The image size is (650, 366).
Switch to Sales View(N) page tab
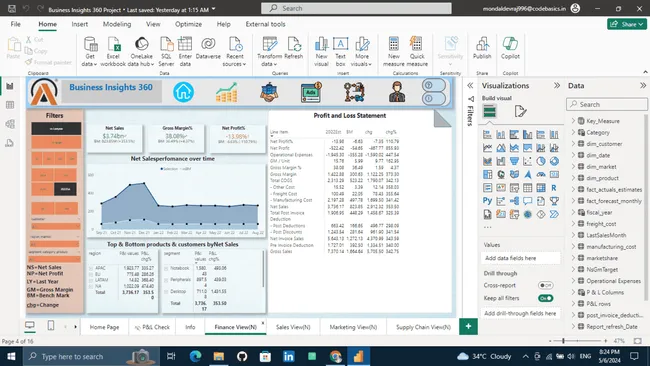[293, 327]
